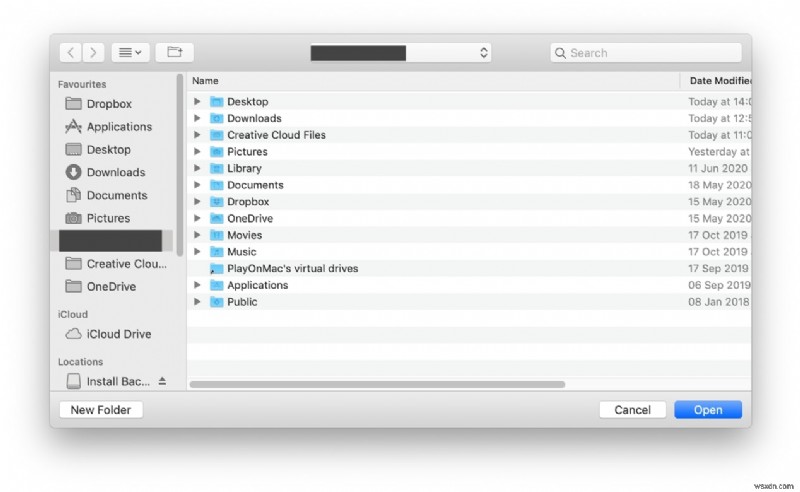Click the 08 Jan 2018 date cell

tap(719, 302)
